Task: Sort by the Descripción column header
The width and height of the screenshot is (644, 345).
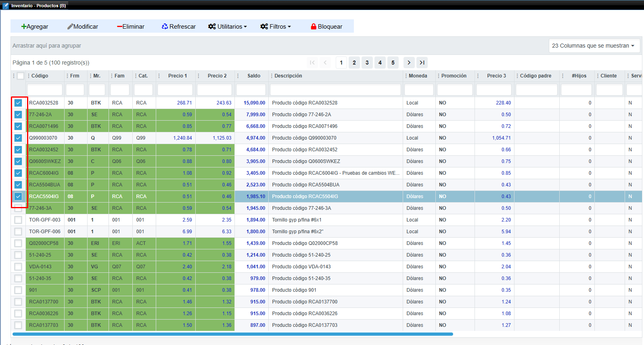Action: coord(288,76)
